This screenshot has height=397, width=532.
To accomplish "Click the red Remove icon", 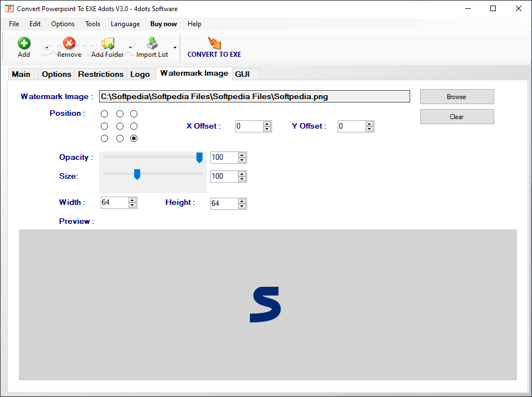I will point(69,43).
